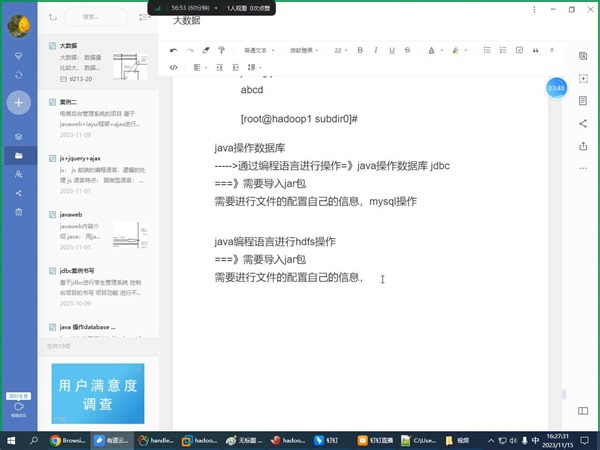The height and width of the screenshot is (450, 600).
Task: Clear formatting with the eraser icon
Action: [x=206, y=50]
